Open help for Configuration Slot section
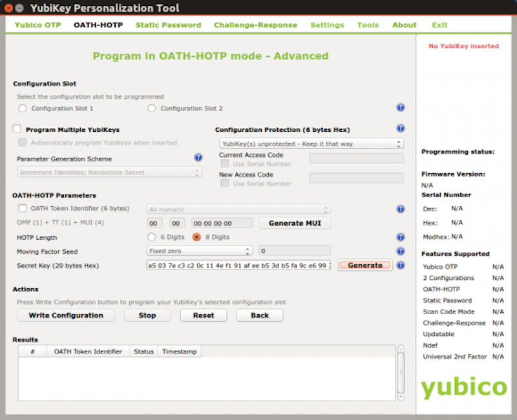The width and height of the screenshot is (517, 420). 400,107
